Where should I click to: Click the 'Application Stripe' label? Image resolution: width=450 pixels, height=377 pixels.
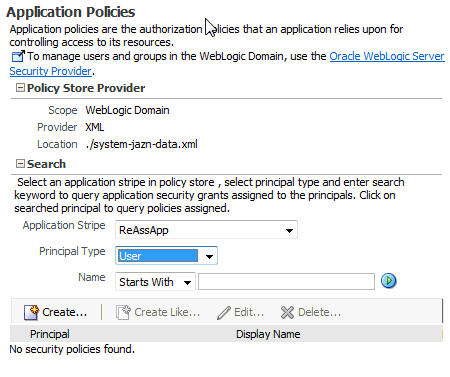coord(64,225)
